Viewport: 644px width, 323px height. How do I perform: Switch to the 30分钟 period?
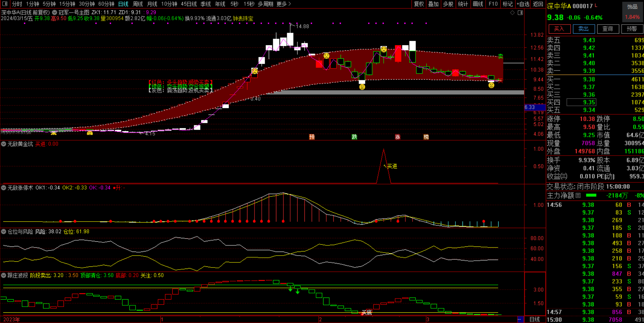tap(87, 4)
